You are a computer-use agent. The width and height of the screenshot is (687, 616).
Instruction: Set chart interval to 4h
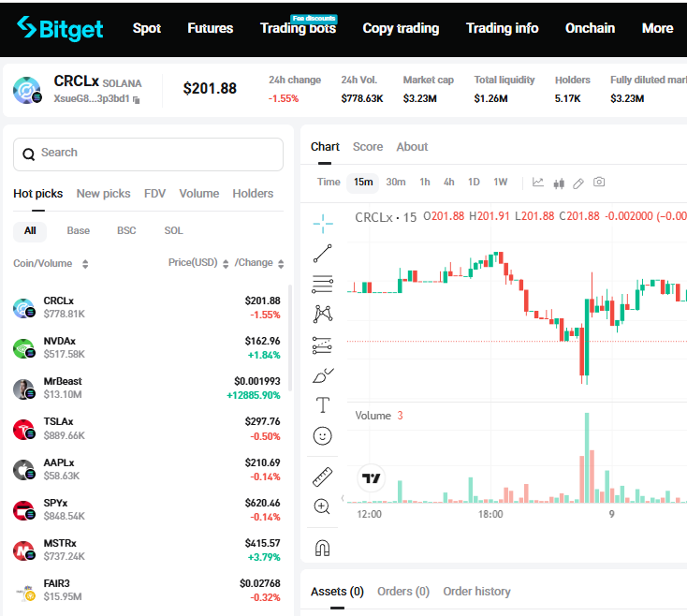pyautogui.click(x=448, y=183)
